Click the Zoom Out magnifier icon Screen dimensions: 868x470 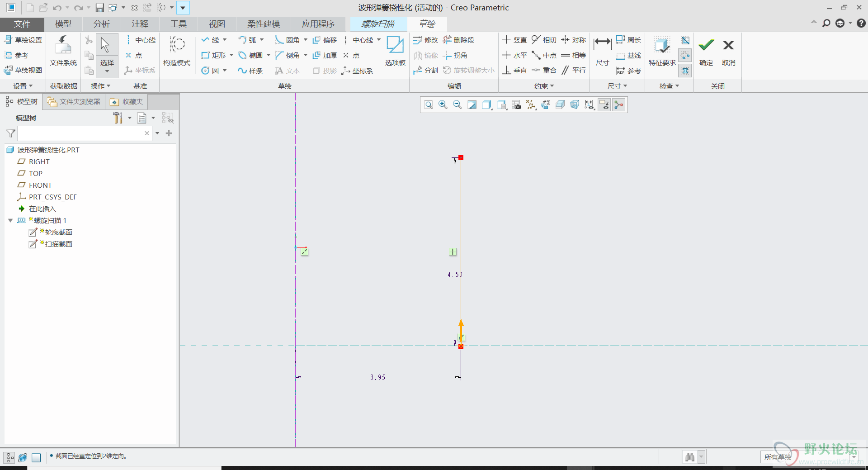(458, 105)
